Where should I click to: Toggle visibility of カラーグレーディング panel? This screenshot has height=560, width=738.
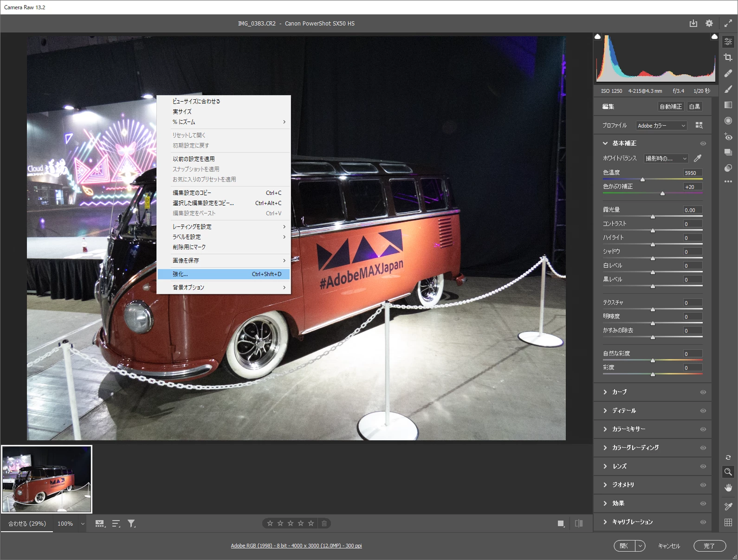coord(703,448)
